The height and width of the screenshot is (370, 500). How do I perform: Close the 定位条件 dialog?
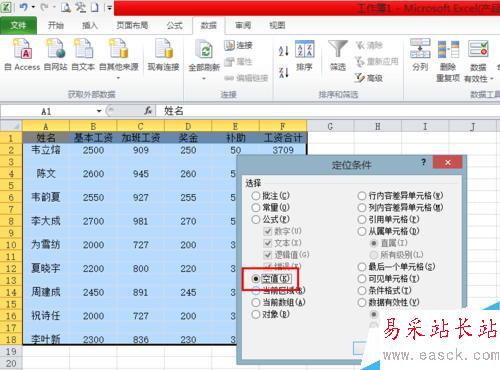click(x=447, y=162)
